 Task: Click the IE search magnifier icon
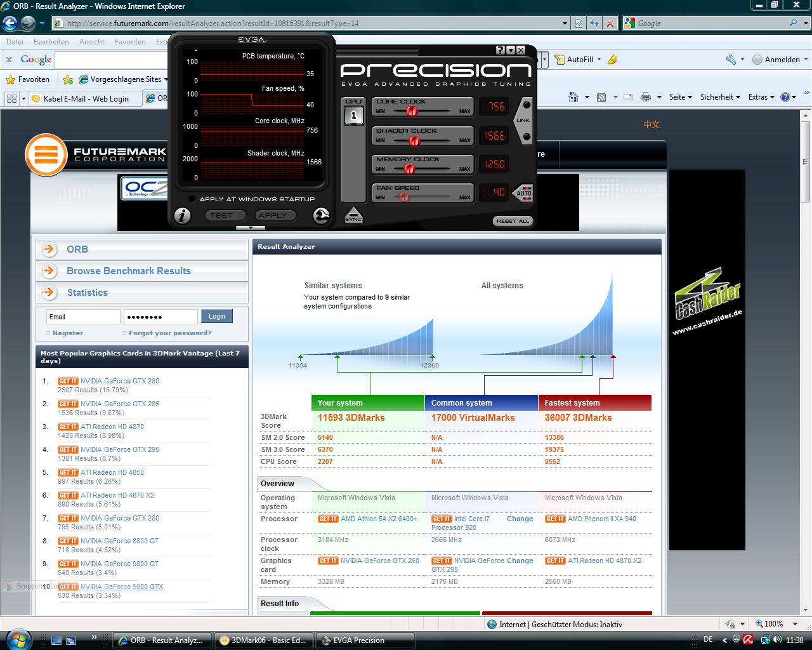(x=793, y=23)
